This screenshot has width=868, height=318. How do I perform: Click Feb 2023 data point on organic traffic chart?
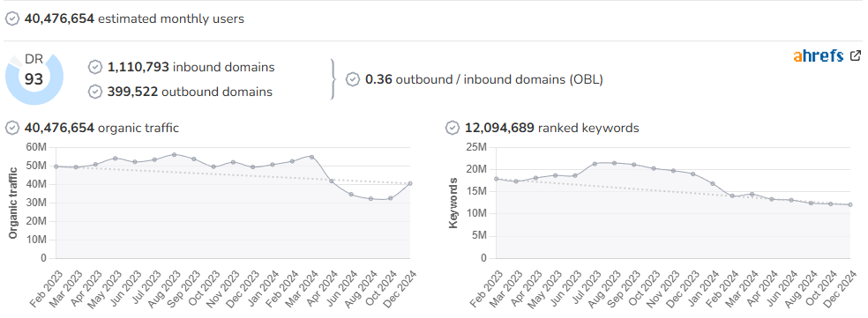pos(56,166)
